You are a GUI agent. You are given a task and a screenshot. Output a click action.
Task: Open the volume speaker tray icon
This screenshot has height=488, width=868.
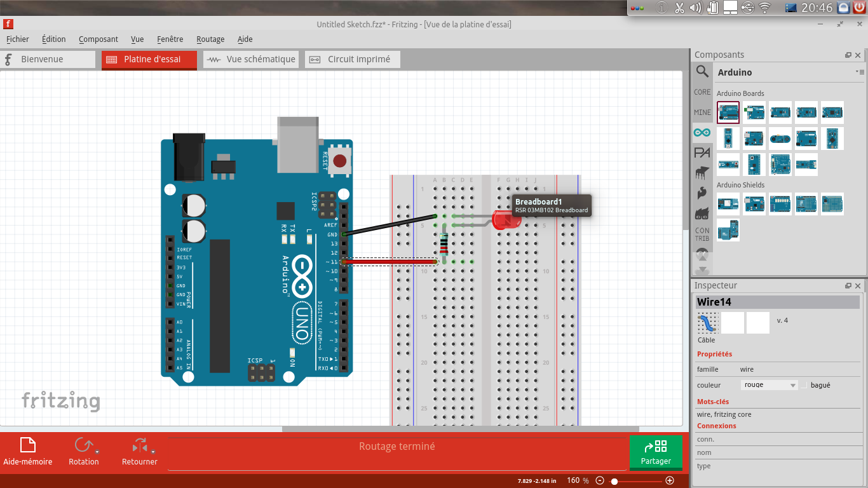pyautogui.click(x=696, y=8)
